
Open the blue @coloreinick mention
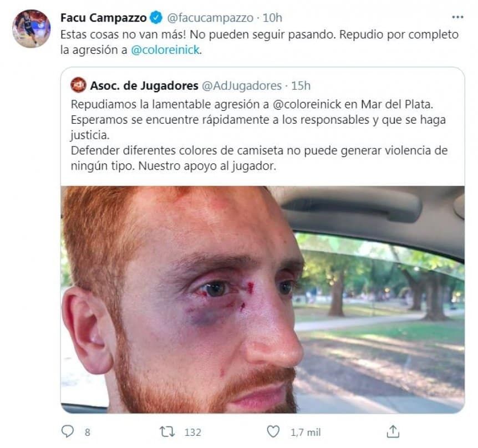pyautogui.click(x=166, y=50)
